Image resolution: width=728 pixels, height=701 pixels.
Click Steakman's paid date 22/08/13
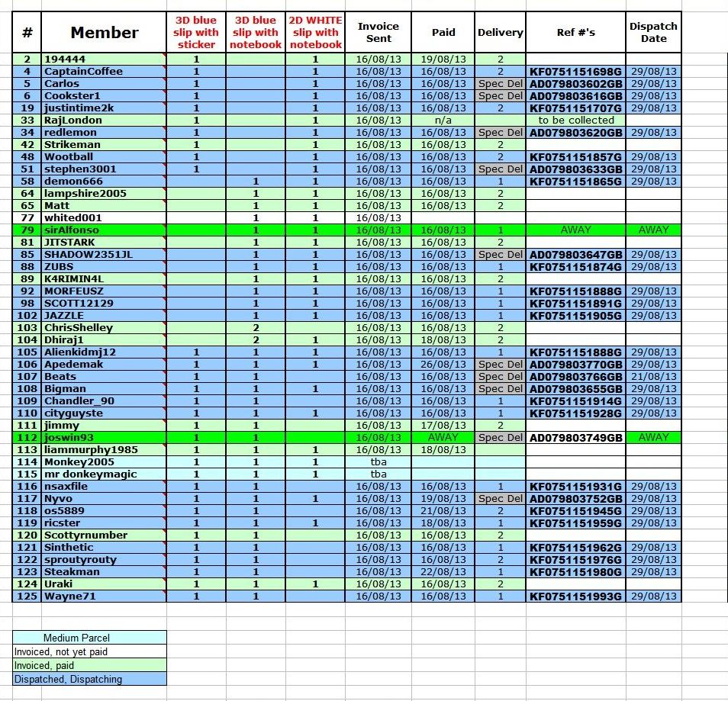click(x=443, y=572)
